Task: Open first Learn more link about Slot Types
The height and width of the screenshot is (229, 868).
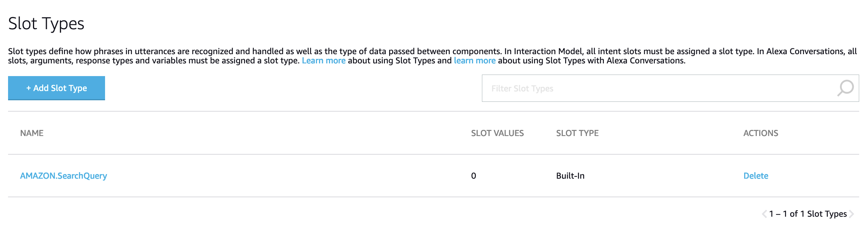Action: 324,61
